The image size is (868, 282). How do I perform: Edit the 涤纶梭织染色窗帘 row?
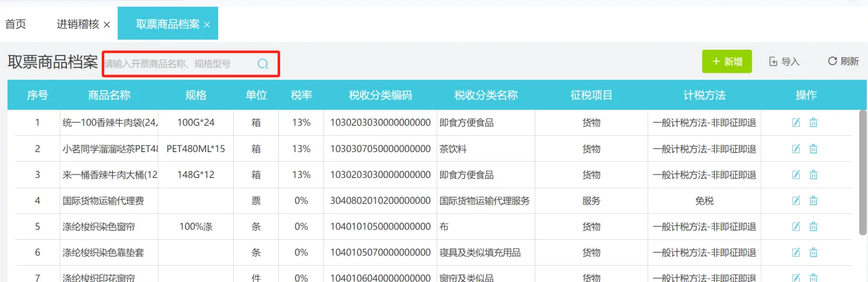796,227
